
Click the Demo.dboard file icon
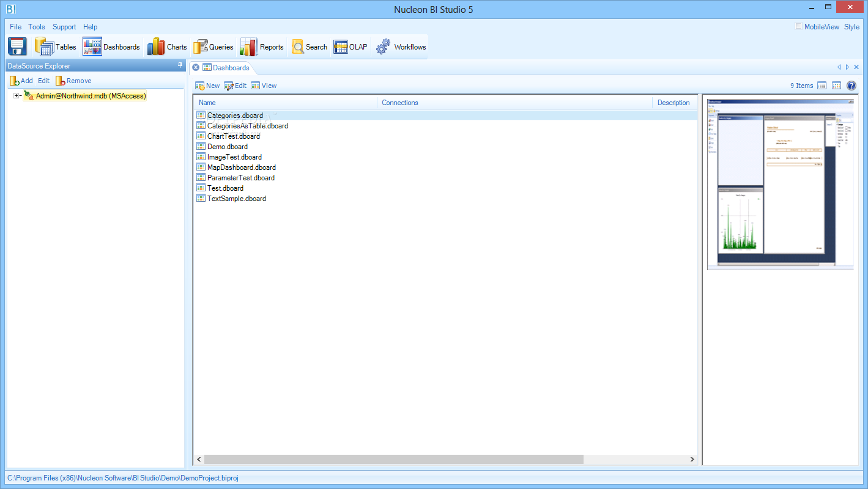201,147
